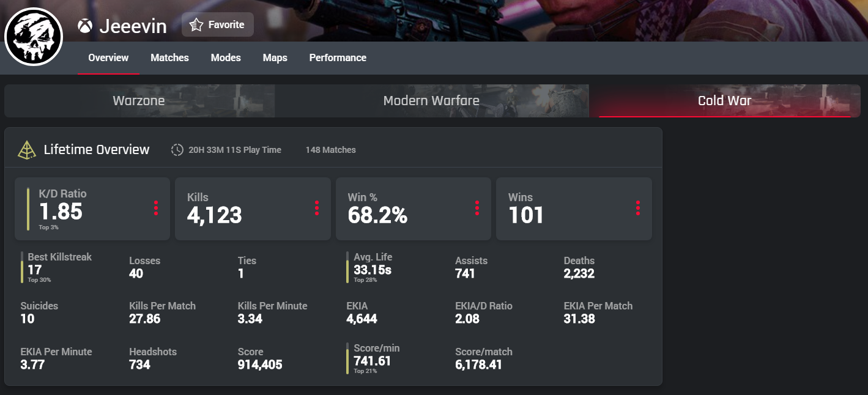
Task: Click the 148 Matches text
Action: 331,150
